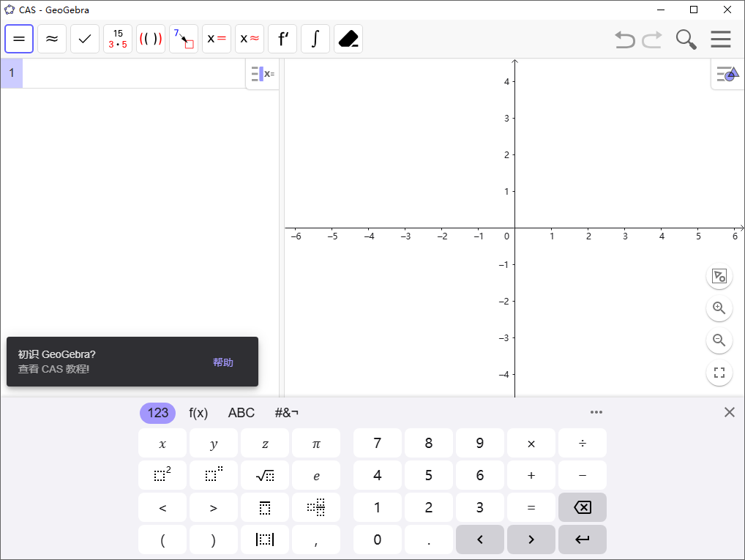
Task: Toggle the Graphics view style bar
Action: (x=727, y=74)
